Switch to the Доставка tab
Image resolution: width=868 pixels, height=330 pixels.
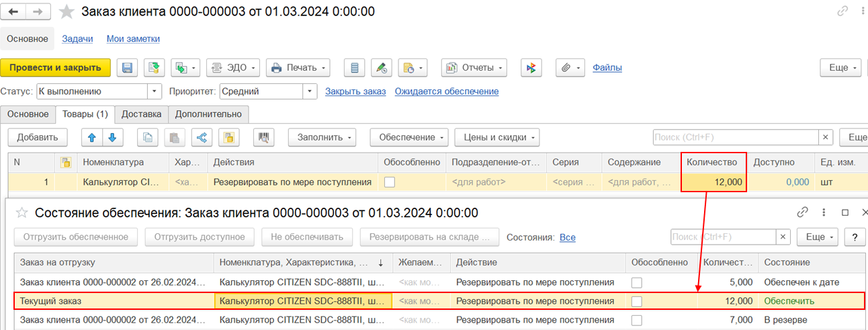[141, 114]
